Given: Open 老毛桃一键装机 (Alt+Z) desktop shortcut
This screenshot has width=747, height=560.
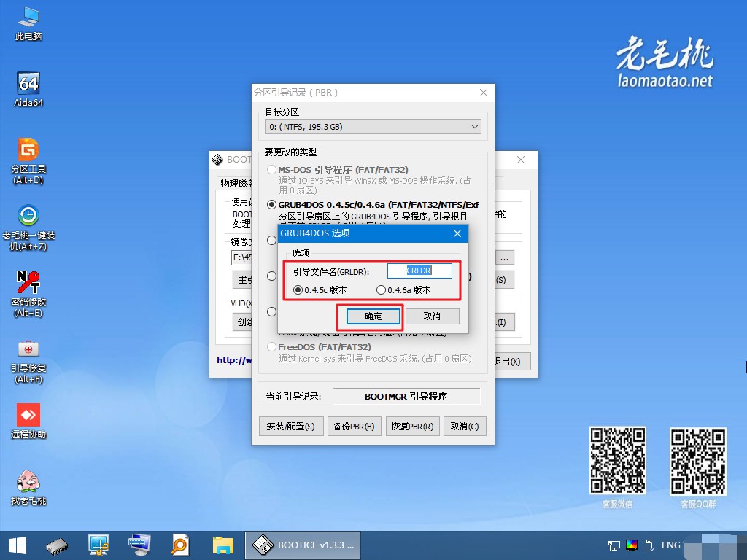Looking at the screenshot, I should [28, 227].
